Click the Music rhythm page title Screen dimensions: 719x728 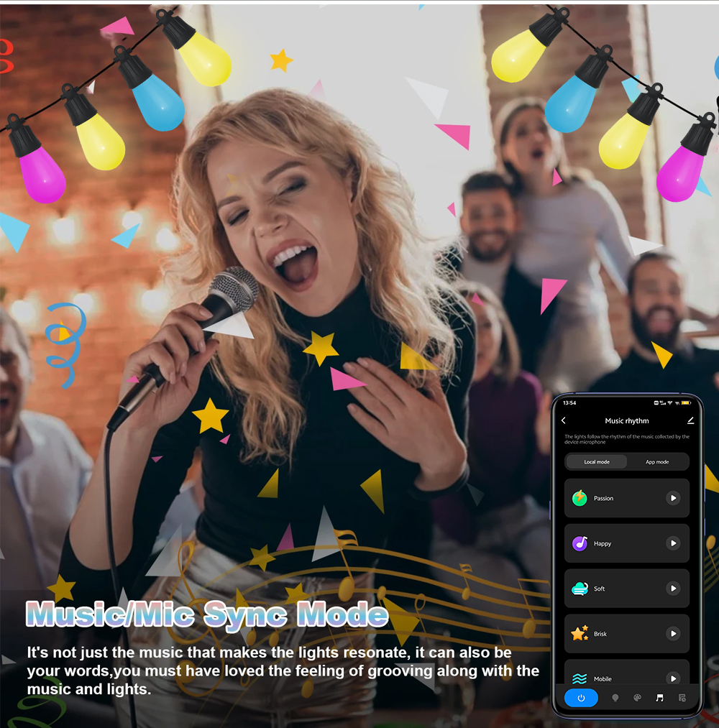click(626, 420)
